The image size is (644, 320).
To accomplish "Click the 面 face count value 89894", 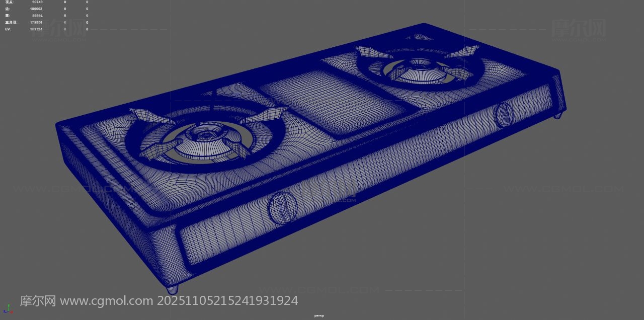I will click(x=36, y=16).
